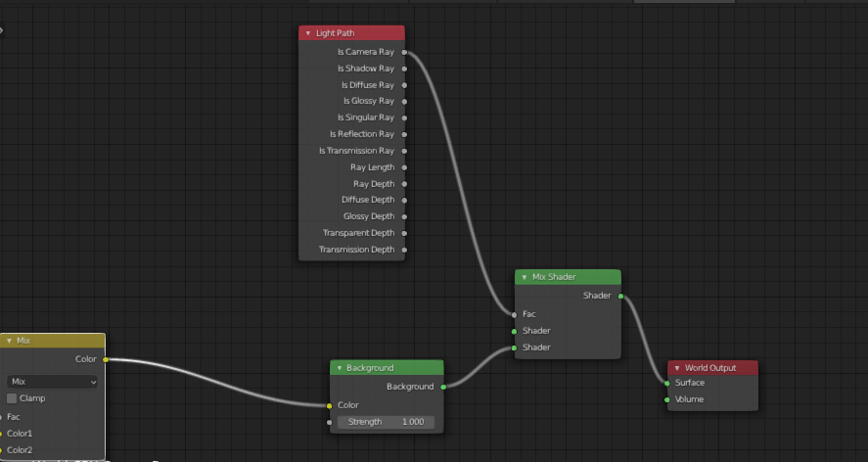The height and width of the screenshot is (462, 868).
Task: Click the Mix Shader first Shader input socket
Action: click(x=515, y=331)
